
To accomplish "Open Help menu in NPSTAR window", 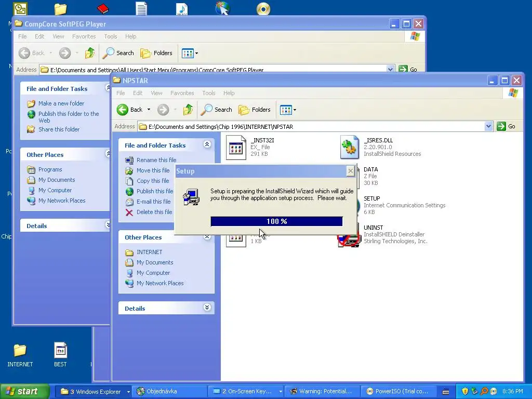I will point(229,93).
